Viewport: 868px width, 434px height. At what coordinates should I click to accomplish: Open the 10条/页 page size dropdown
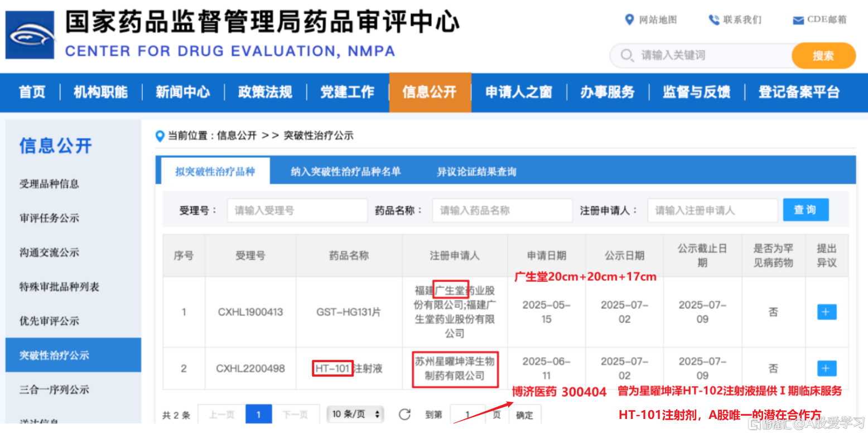355,414
